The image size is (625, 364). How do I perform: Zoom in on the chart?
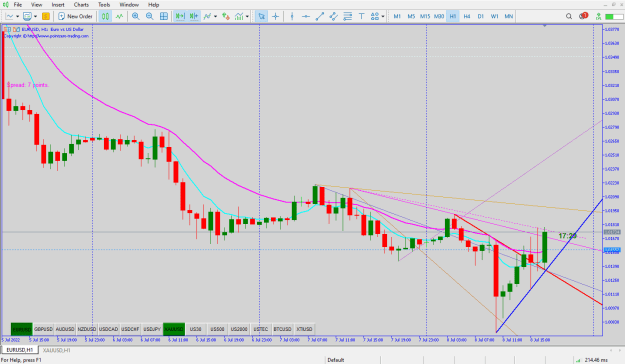click(x=136, y=16)
